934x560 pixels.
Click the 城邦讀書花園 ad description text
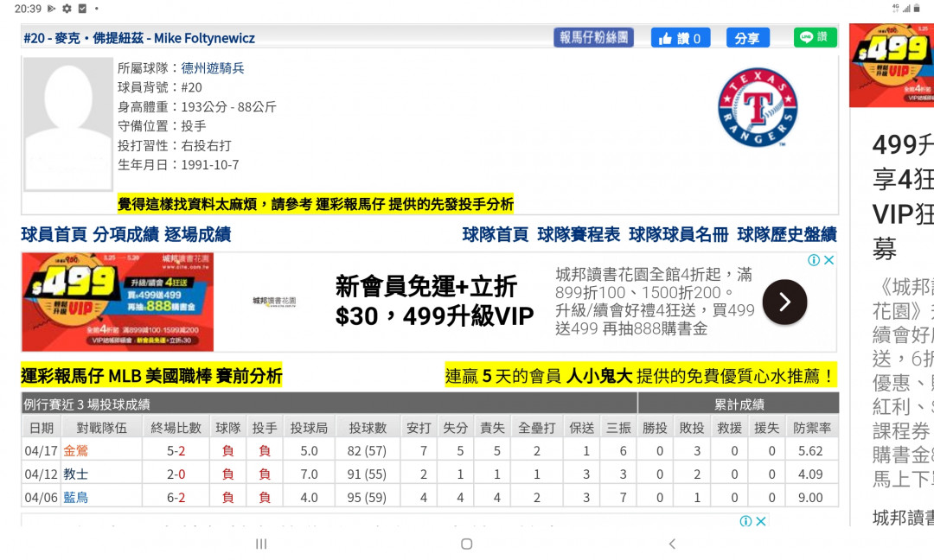654,301
